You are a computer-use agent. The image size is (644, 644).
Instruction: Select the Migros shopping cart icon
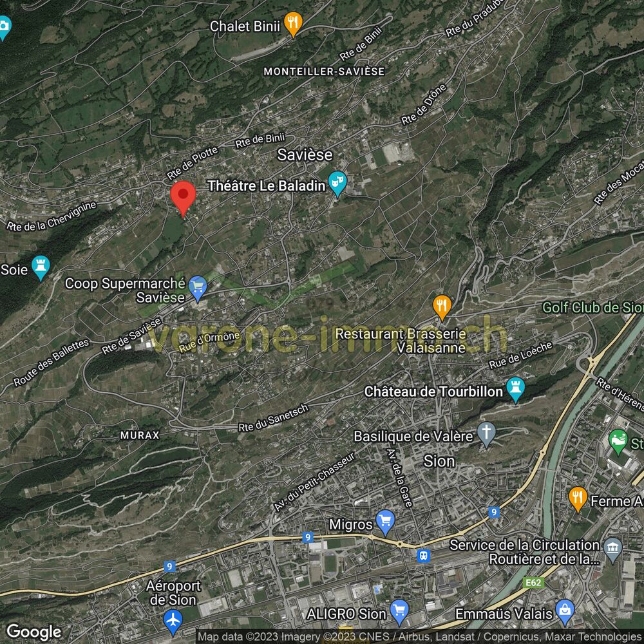click(x=385, y=521)
